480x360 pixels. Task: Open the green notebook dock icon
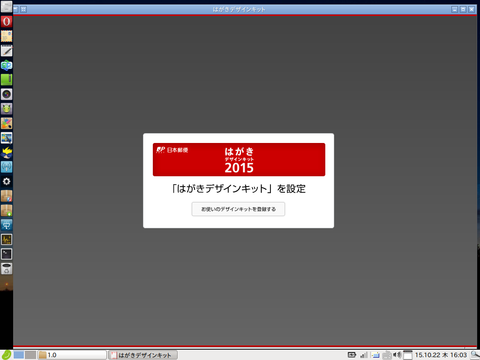tap(7, 80)
